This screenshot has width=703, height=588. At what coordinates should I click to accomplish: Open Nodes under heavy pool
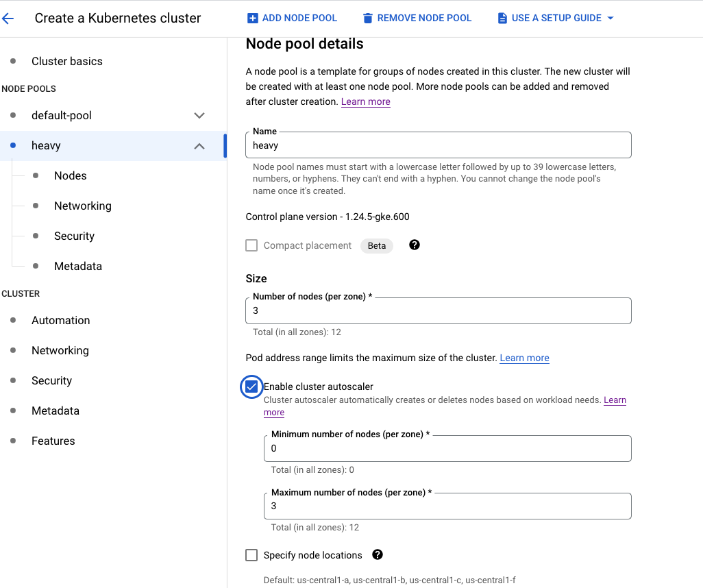(70, 175)
